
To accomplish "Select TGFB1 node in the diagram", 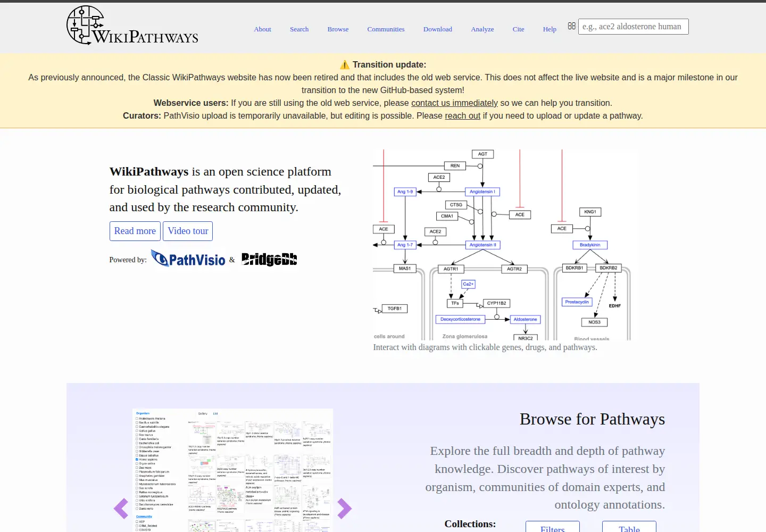I will click(394, 309).
